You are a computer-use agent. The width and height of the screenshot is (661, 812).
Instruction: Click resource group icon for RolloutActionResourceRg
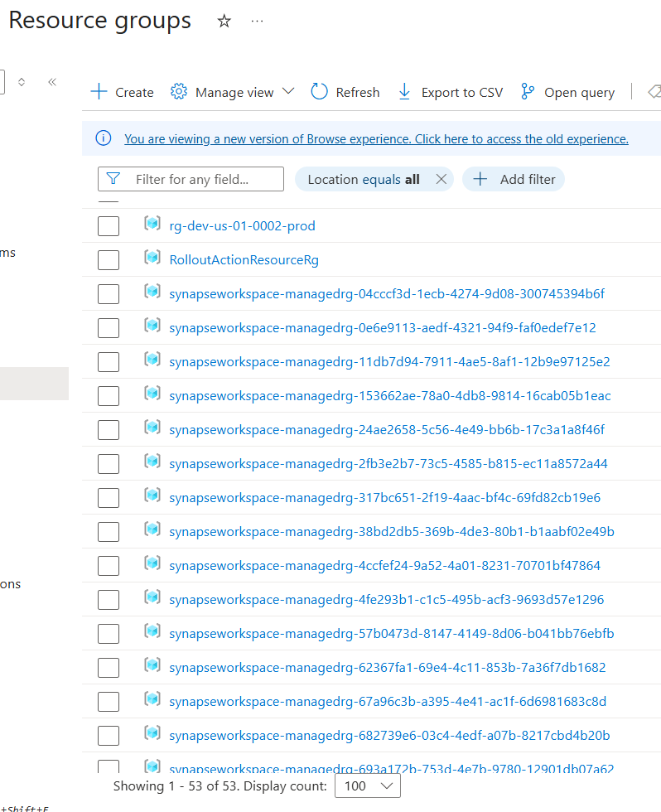pos(152,258)
